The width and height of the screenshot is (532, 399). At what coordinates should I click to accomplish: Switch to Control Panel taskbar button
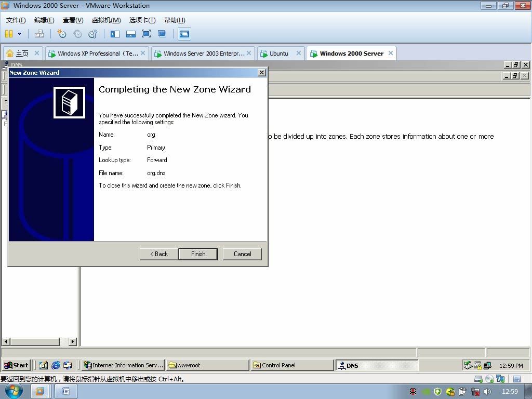click(x=292, y=365)
